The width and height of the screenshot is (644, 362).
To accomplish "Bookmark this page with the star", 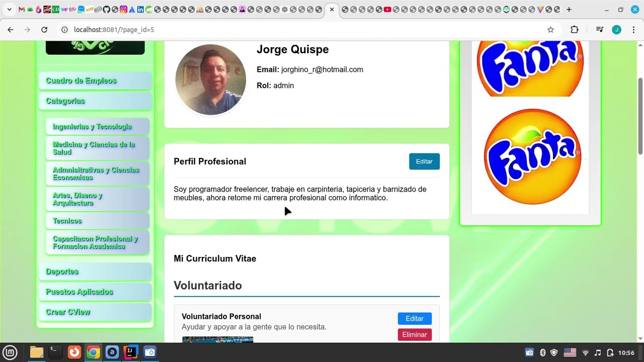I will pos(550,30).
